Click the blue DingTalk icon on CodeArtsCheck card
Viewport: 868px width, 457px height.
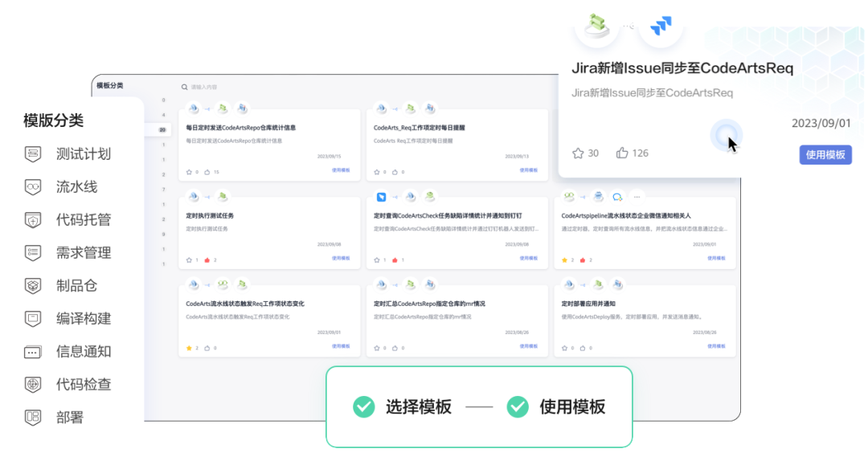point(382,197)
